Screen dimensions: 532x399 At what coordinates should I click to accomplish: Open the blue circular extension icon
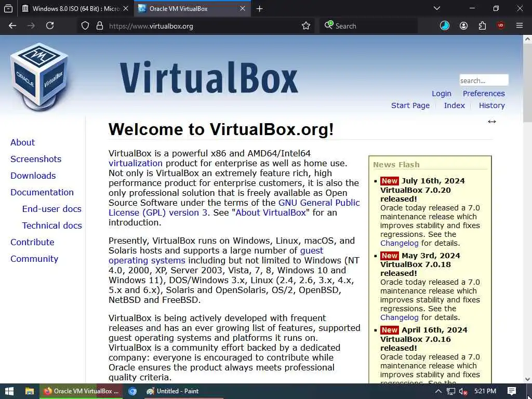click(x=445, y=26)
